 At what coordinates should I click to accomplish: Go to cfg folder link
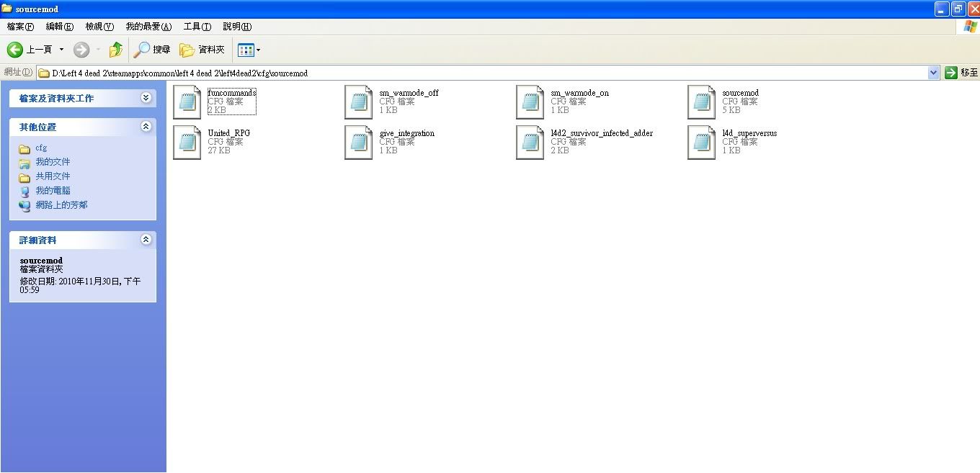click(41, 148)
